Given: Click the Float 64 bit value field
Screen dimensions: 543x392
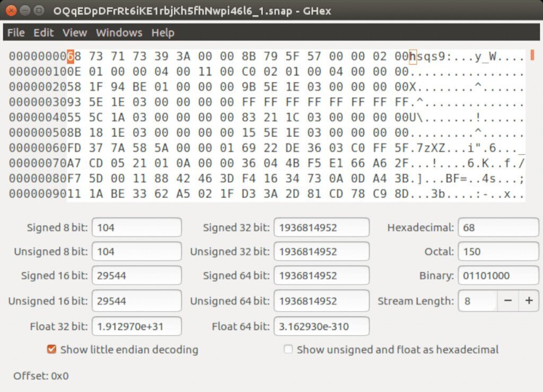Looking at the screenshot, I should point(320,326).
